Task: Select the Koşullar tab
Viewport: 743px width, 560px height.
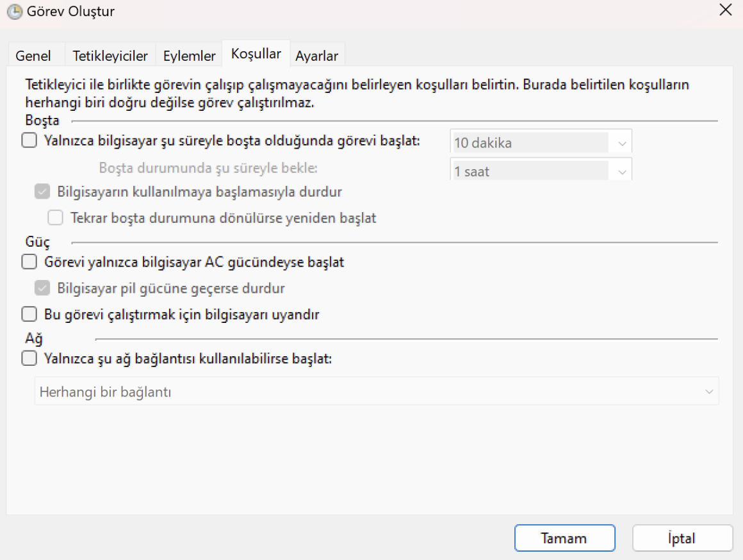Action: 256,54
